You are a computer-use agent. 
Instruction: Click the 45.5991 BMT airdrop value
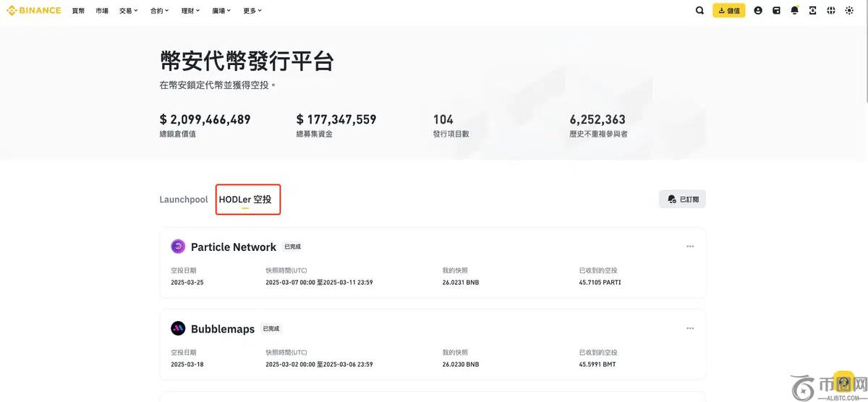point(597,364)
